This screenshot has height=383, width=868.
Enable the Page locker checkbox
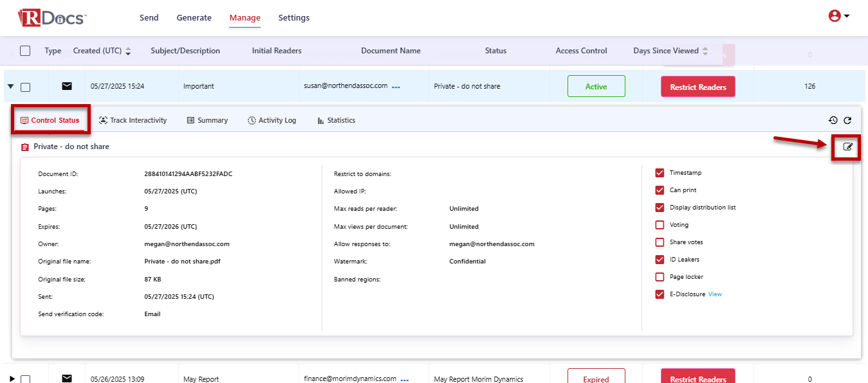[660, 277]
